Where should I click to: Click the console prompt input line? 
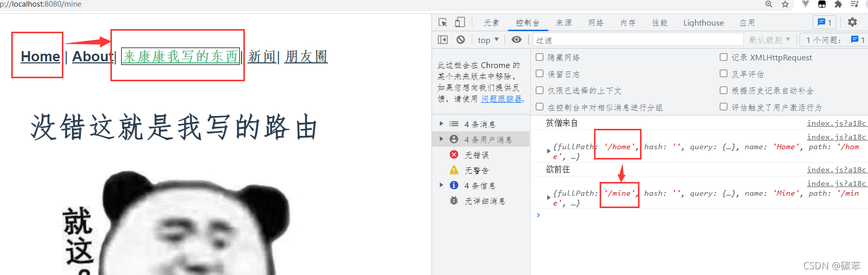(x=700, y=215)
